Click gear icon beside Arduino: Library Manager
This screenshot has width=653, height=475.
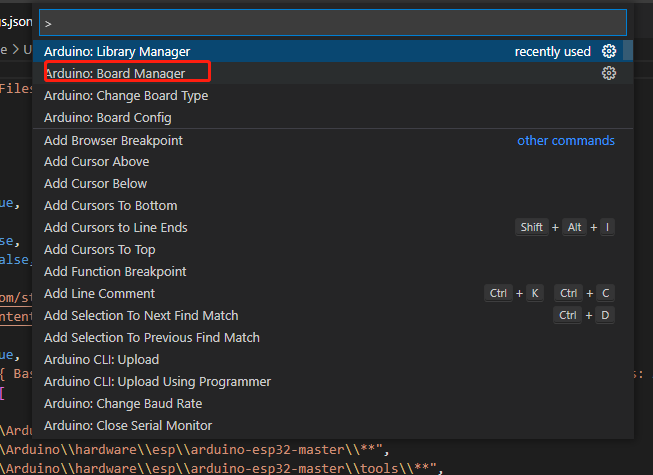point(609,51)
